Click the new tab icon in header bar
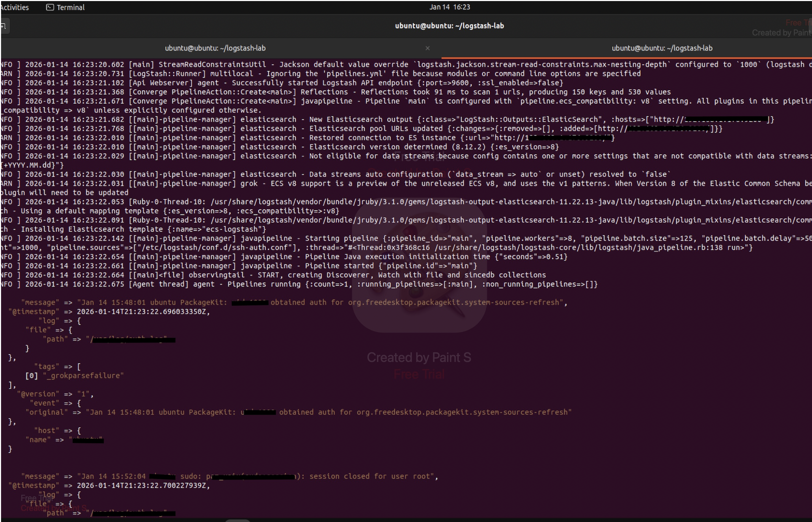The width and height of the screenshot is (812, 522). tap(3, 26)
